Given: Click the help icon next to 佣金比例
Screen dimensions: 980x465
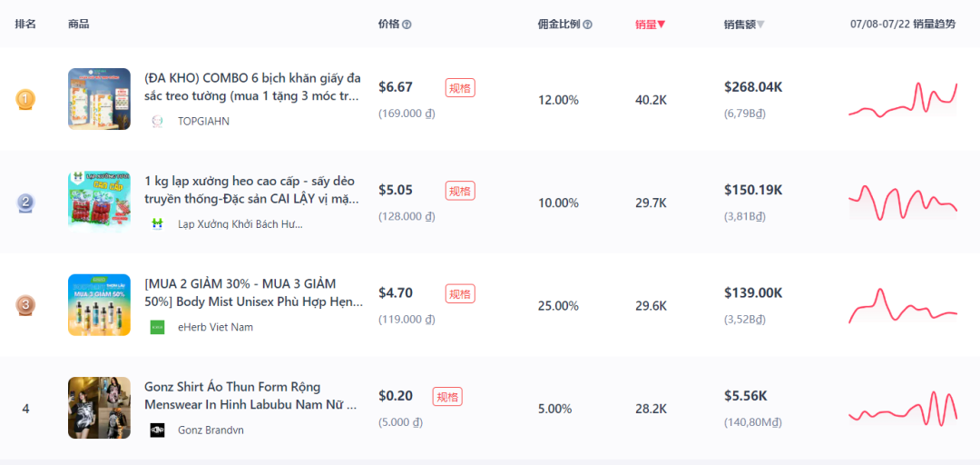Looking at the screenshot, I should coord(587,25).
